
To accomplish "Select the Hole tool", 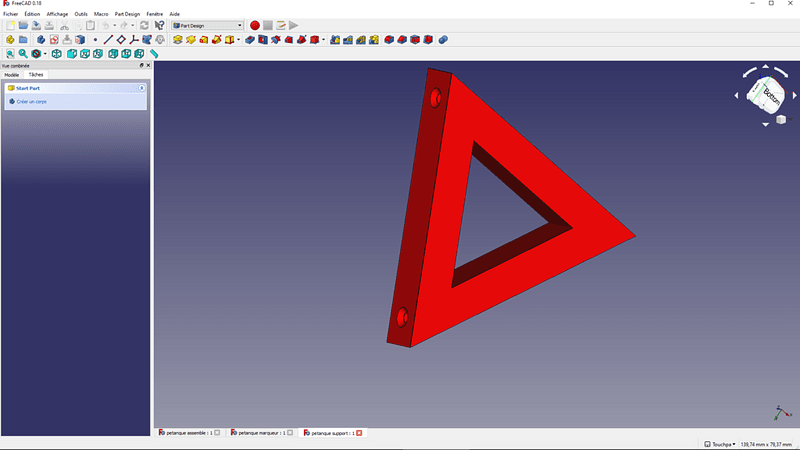I will pyautogui.click(x=263, y=40).
